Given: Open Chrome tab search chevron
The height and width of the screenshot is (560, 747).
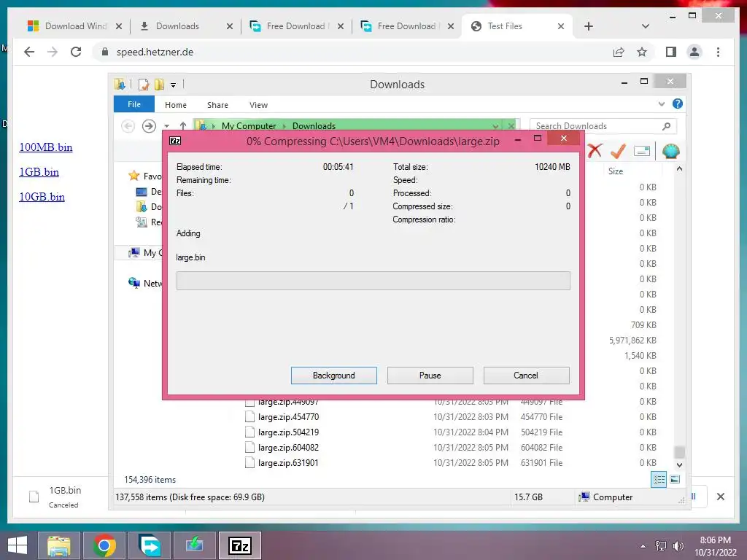Looking at the screenshot, I should tap(646, 26).
